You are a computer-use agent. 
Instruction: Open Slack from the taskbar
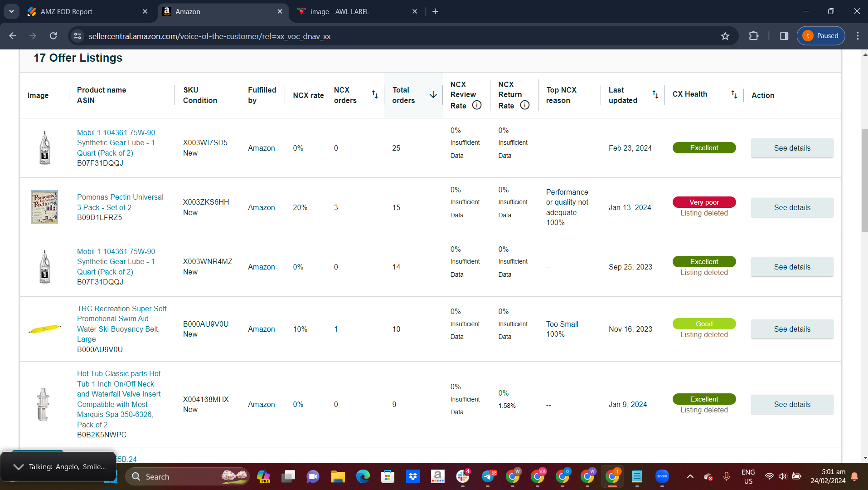click(462, 477)
